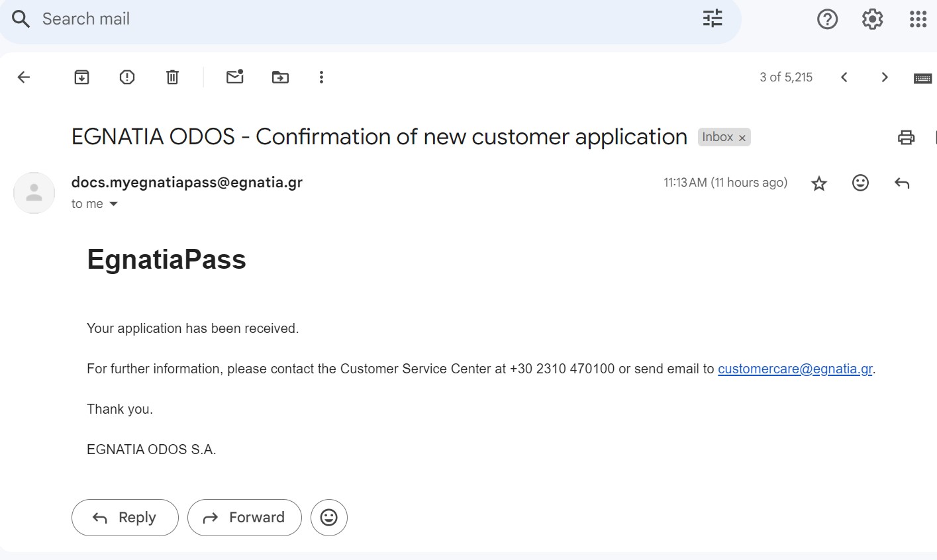Click the Inbox label chip
Viewport: 937px width, 560px height.
coord(718,137)
